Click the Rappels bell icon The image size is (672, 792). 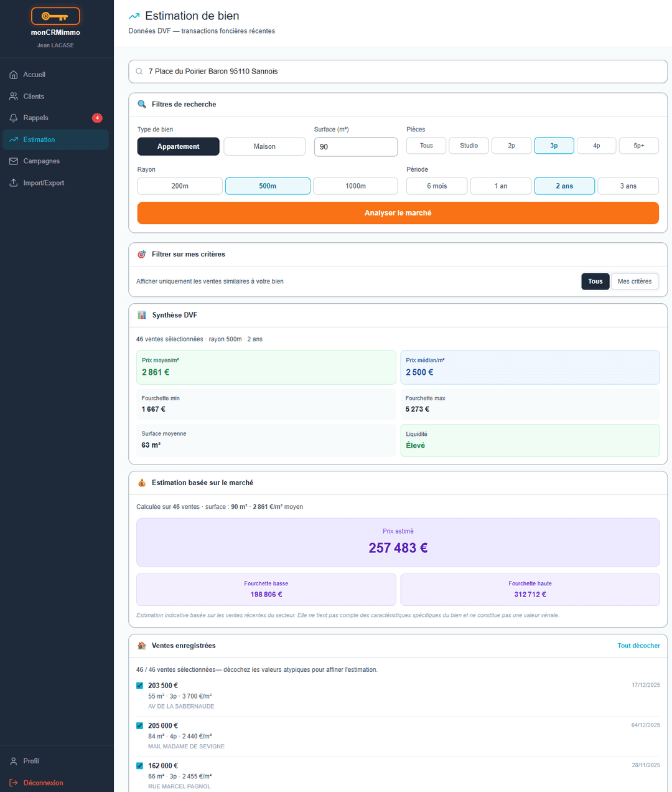[x=14, y=118]
